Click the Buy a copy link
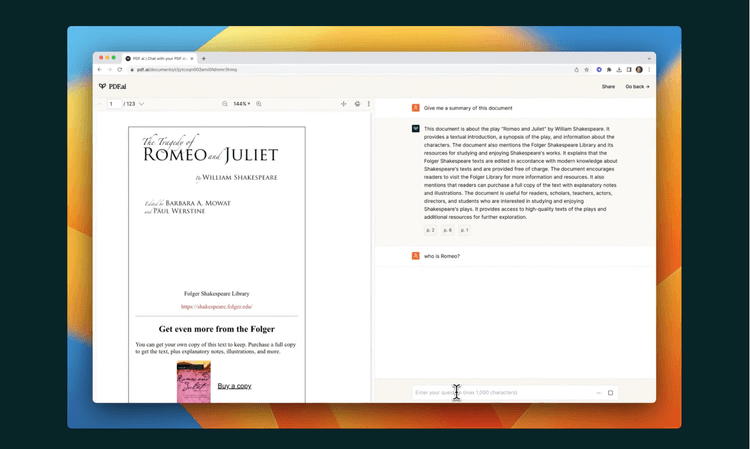750x449 pixels. (234, 386)
